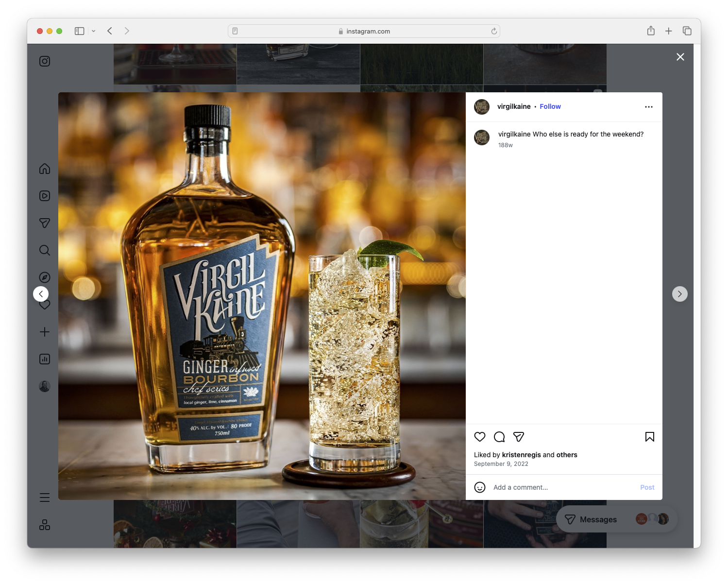Go back in Safari history
This screenshot has height=584, width=728.
point(110,31)
